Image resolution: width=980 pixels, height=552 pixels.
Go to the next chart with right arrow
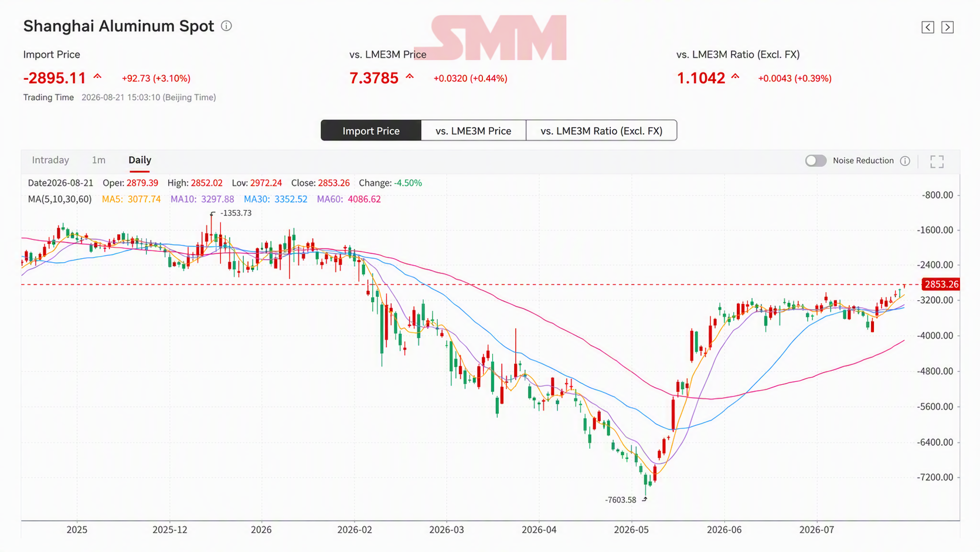pyautogui.click(x=947, y=27)
